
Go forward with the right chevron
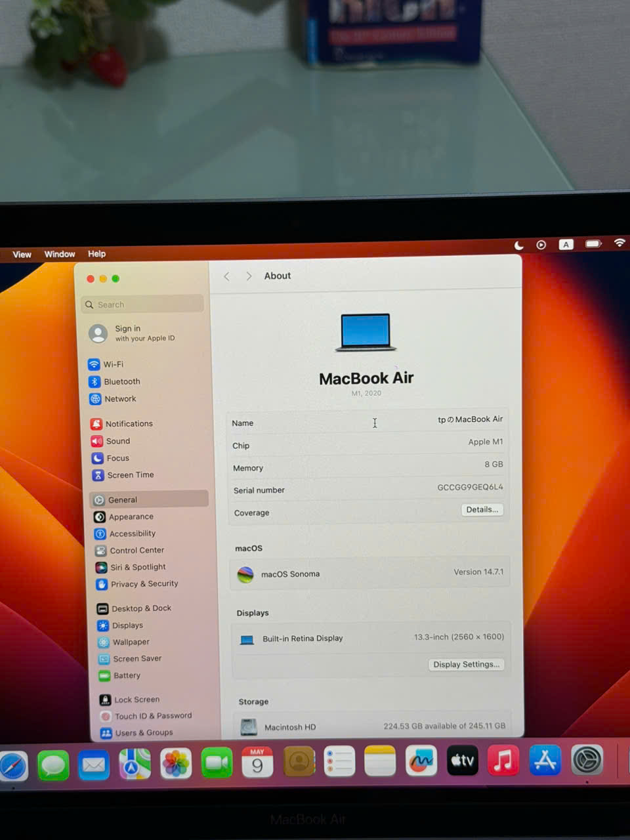249,276
